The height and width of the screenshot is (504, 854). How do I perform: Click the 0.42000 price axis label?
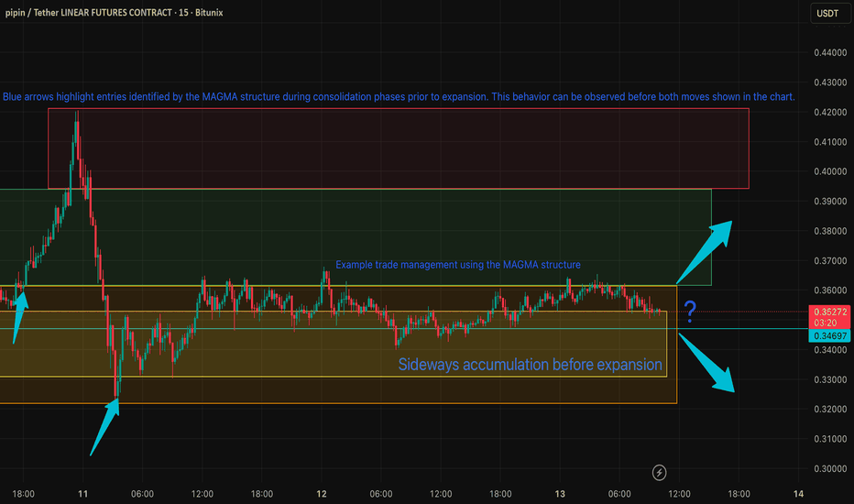pos(830,112)
